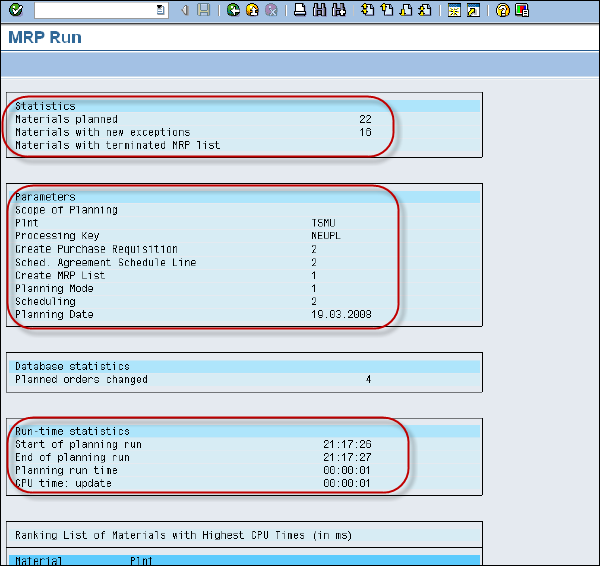
Task: Open Help with the question mark icon
Action: pyautogui.click(x=502, y=10)
